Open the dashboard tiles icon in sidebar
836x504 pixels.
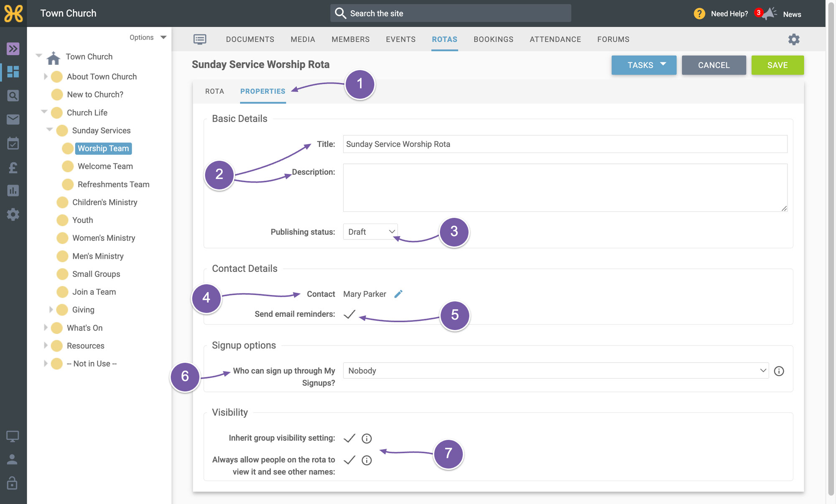coord(13,72)
